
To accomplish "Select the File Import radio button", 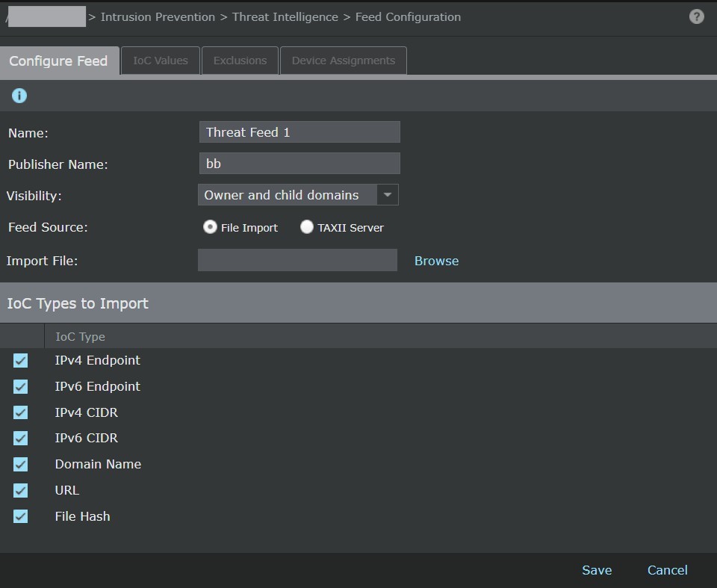I will (210, 227).
